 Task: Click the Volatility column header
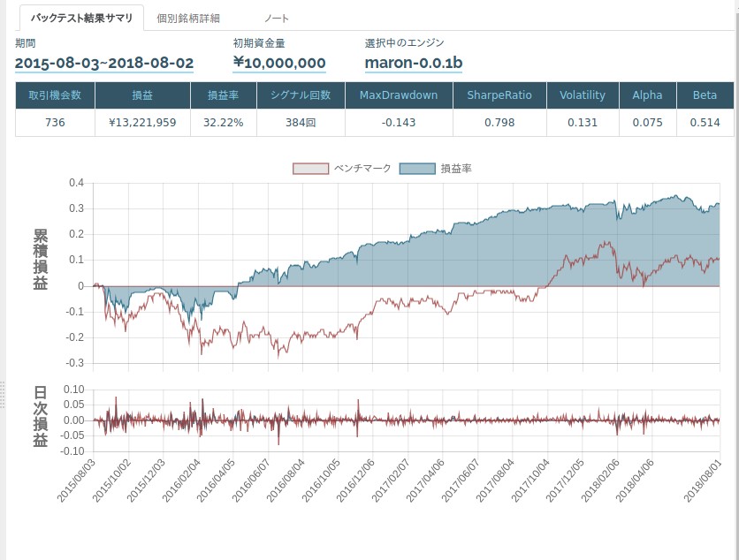(x=582, y=95)
